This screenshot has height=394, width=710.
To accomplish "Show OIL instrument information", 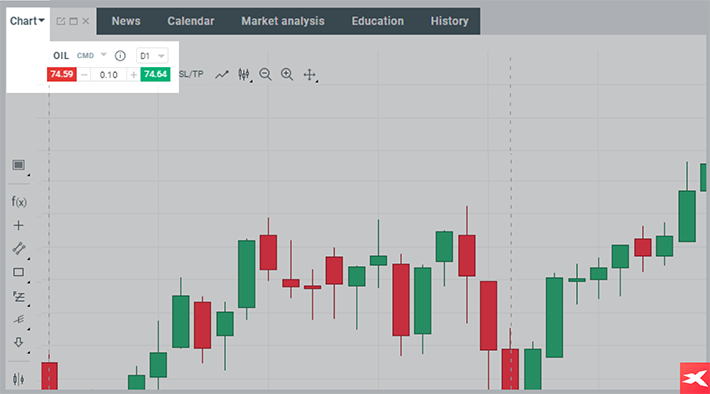I will [x=120, y=56].
